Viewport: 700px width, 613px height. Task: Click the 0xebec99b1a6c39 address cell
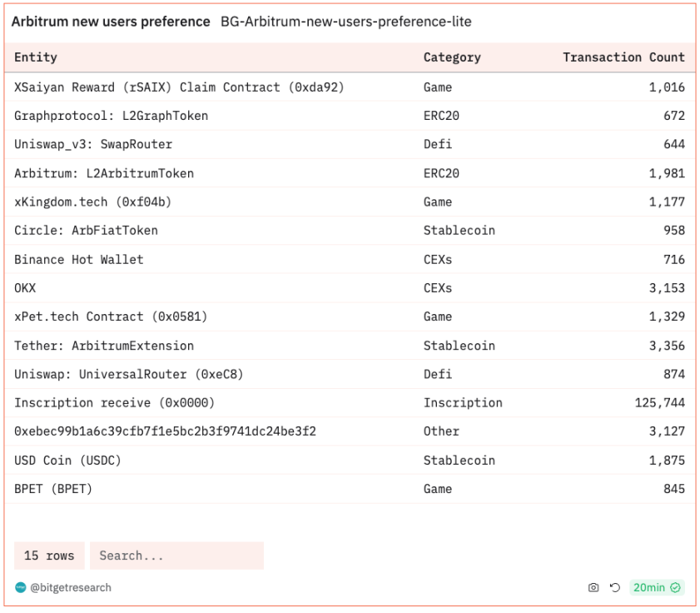165,431
